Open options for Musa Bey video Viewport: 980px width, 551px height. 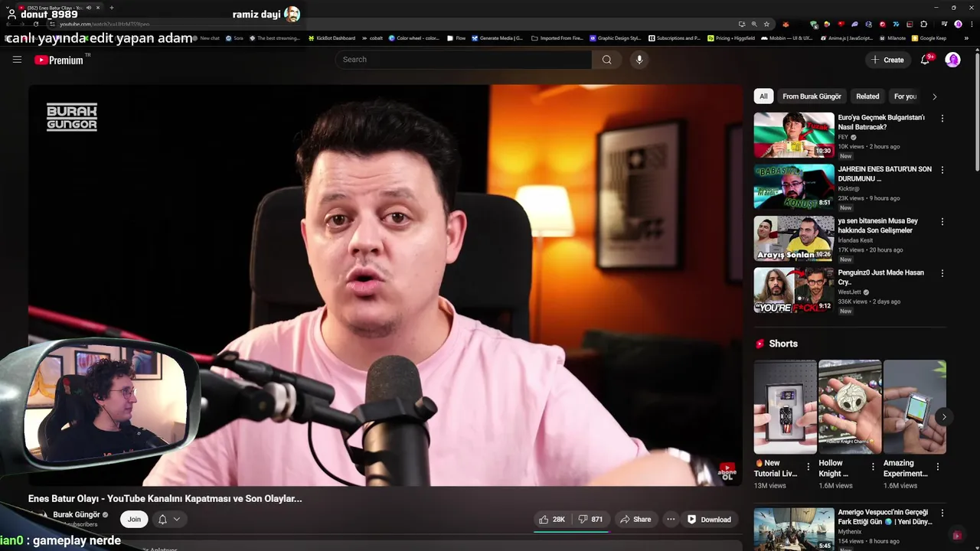coord(942,222)
